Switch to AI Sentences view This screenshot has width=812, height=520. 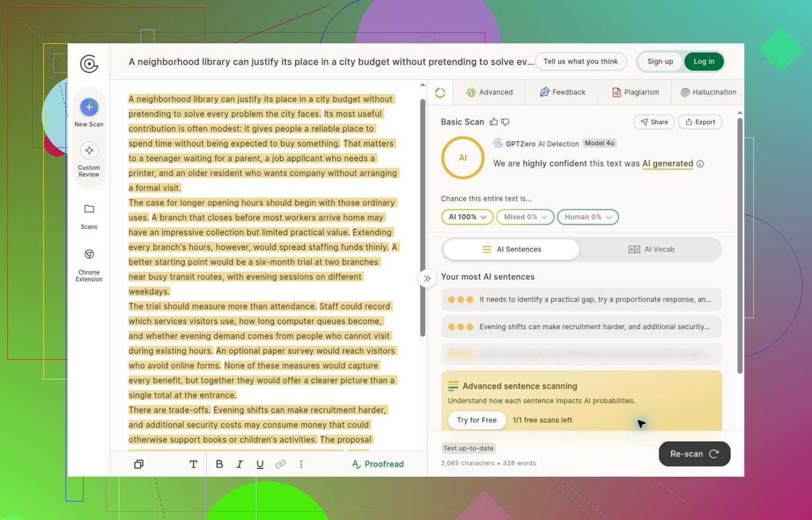pyautogui.click(x=511, y=249)
